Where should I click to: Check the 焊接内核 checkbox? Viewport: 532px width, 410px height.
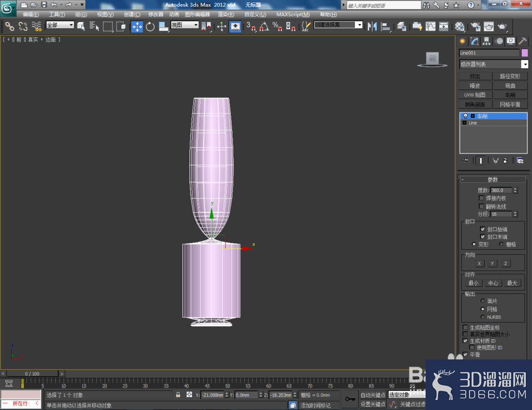point(481,198)
